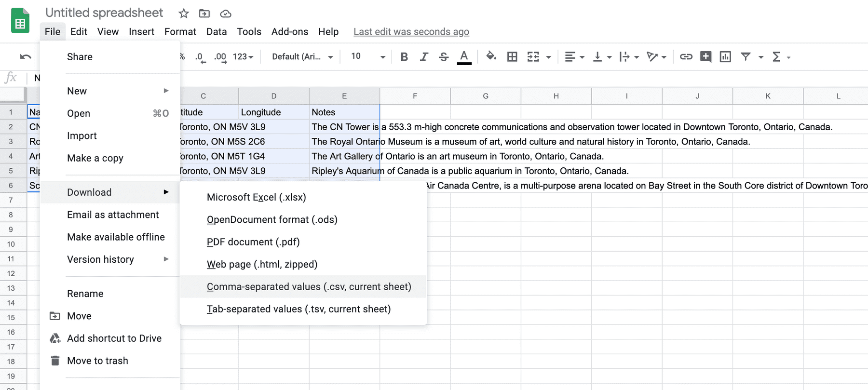
Task: Download as Web page (.html, zipped)
Action: (303, 264)
